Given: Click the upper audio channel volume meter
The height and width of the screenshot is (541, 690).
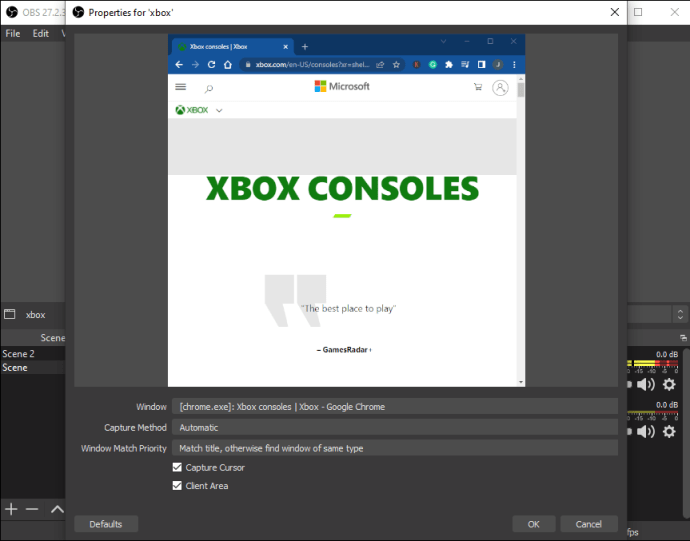Looking at the screenshot, I should click(653, 363).
